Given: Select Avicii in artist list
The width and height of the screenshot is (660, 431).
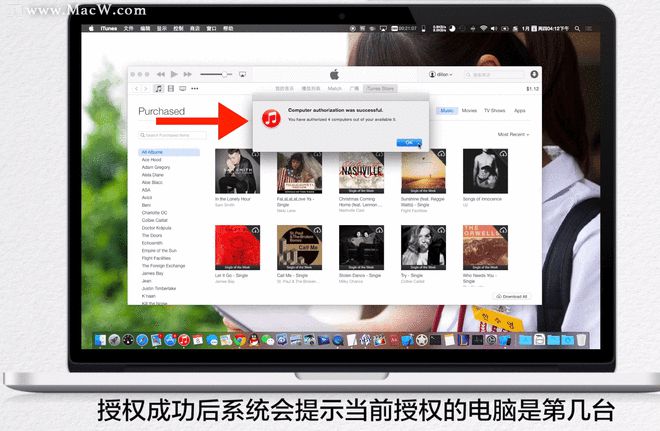Looking at the screenshot, I should click(x=147, y=197).
